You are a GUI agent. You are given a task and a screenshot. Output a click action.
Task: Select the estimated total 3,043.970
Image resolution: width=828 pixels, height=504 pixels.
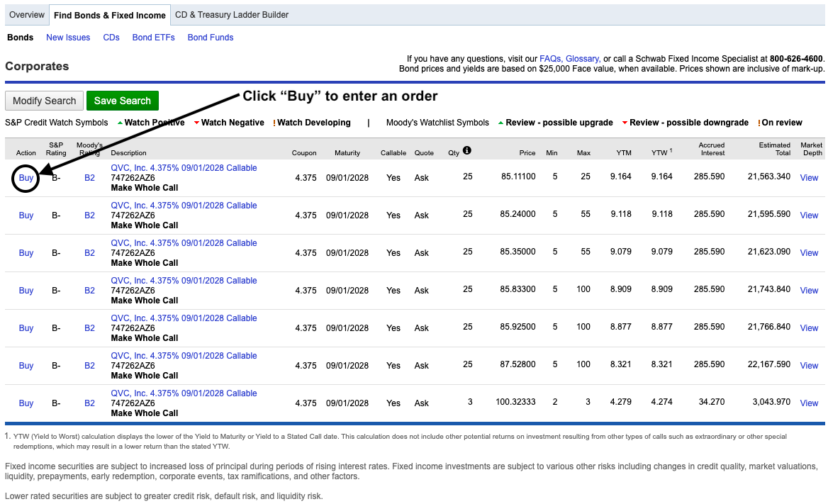point(771,402)
